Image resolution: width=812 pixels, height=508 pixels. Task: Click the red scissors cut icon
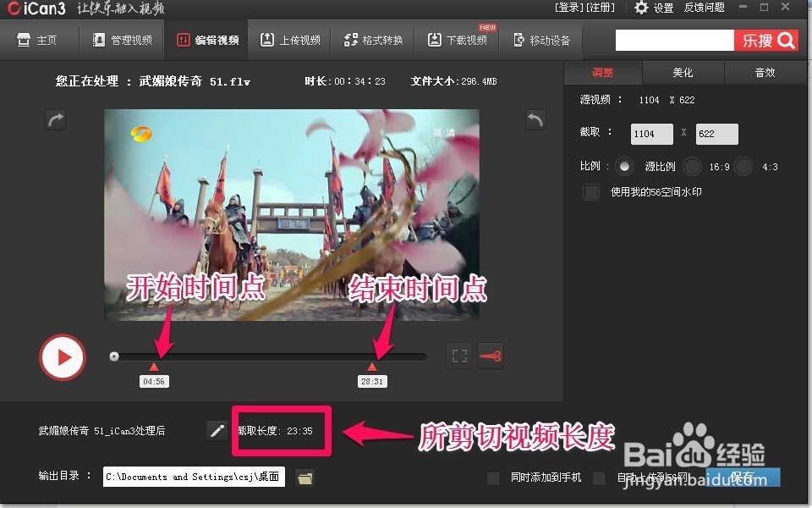click(491, 356)
